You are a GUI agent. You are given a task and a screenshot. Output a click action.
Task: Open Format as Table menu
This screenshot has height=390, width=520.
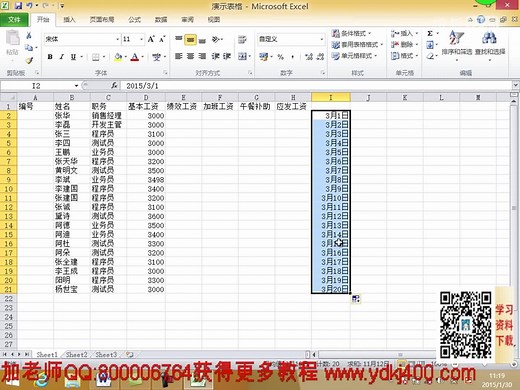click(x=357, y=44)
